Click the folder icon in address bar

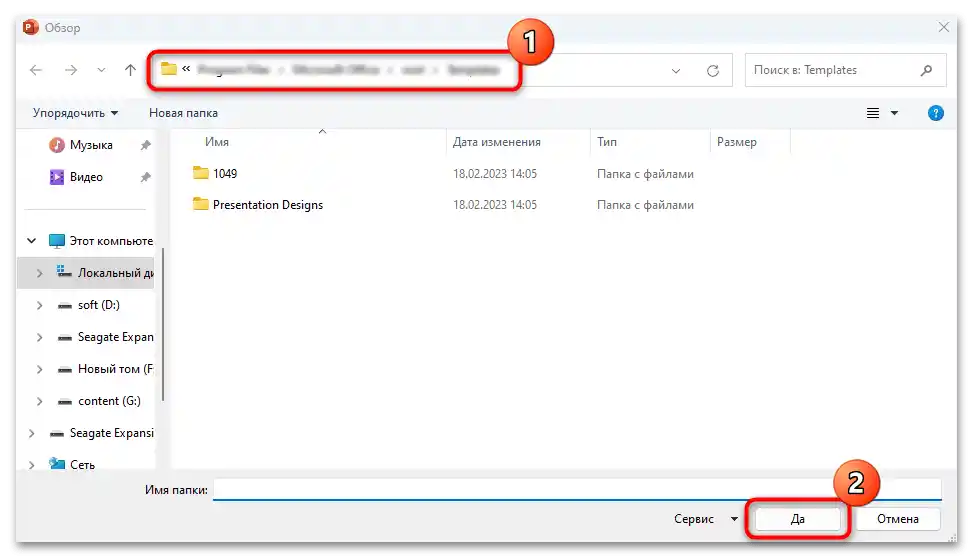pos(169,68)
